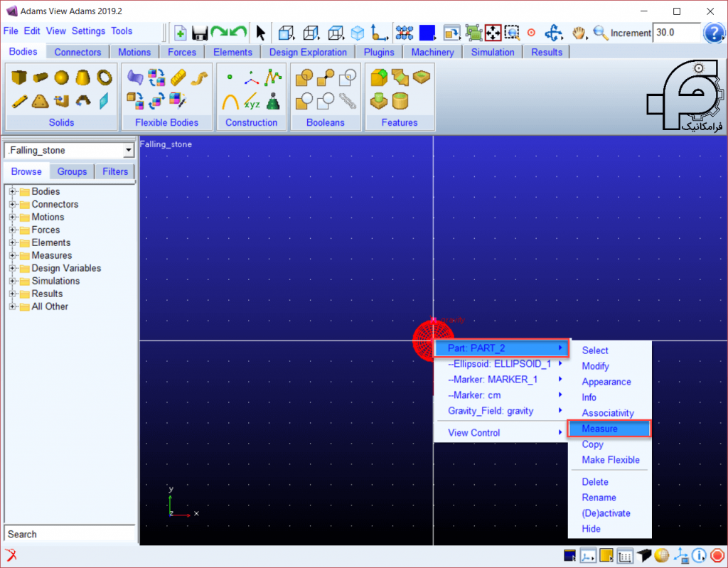The image size is (728, 568).
Task: Select the Fillet feature tool
Action: pos(378,77)
